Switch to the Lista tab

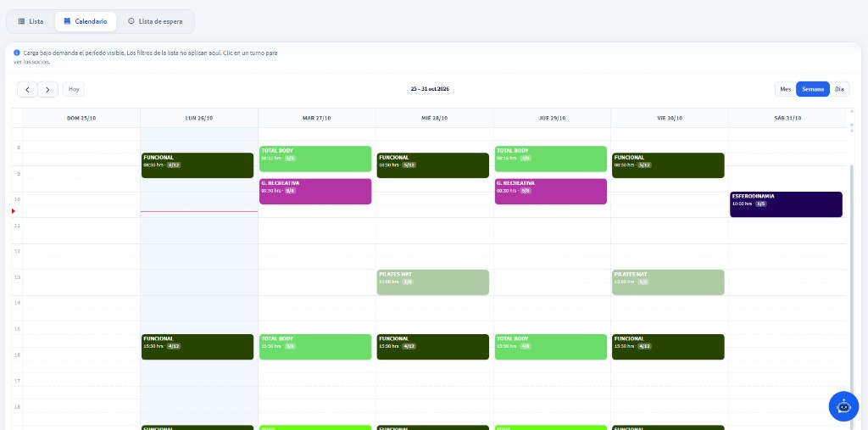click(x=31, y=21)
